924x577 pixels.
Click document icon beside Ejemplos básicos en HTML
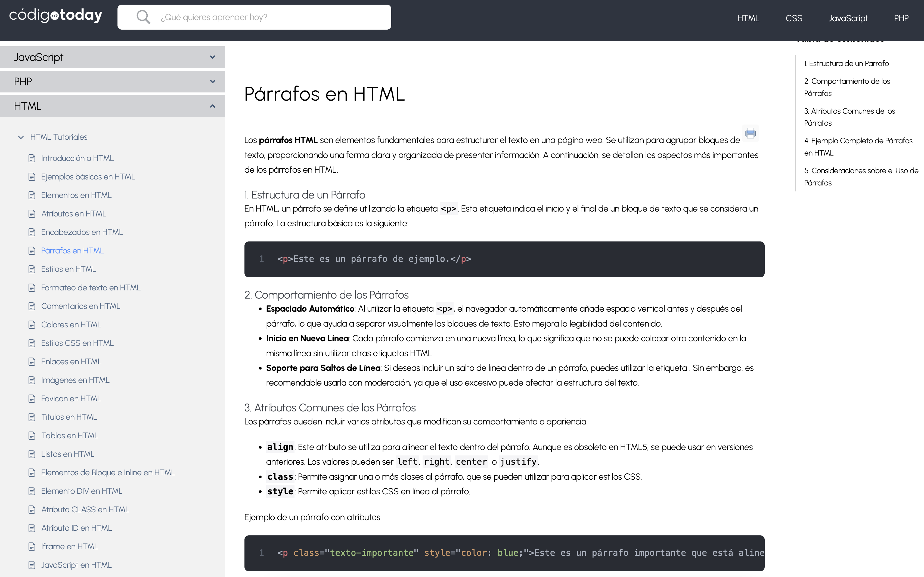tap(32, 177)
